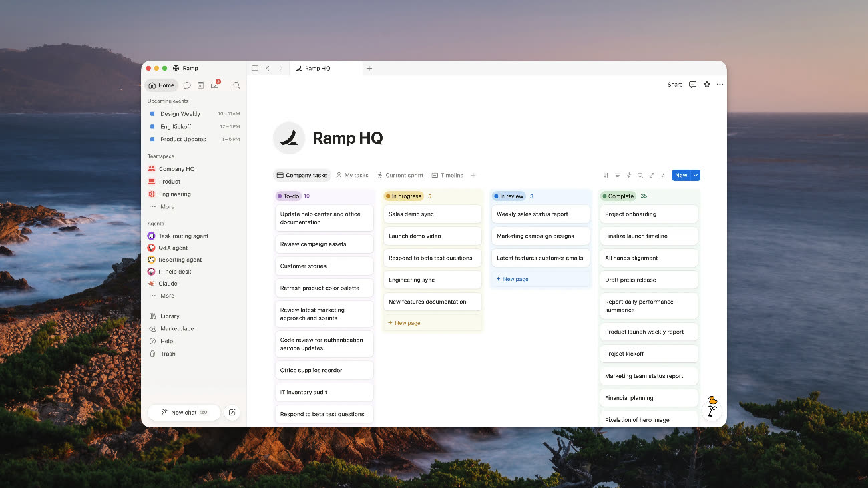Toggle the sidebar panel icon
The width and height of the screenshot is (868, 488).
[x=255, y=68]
